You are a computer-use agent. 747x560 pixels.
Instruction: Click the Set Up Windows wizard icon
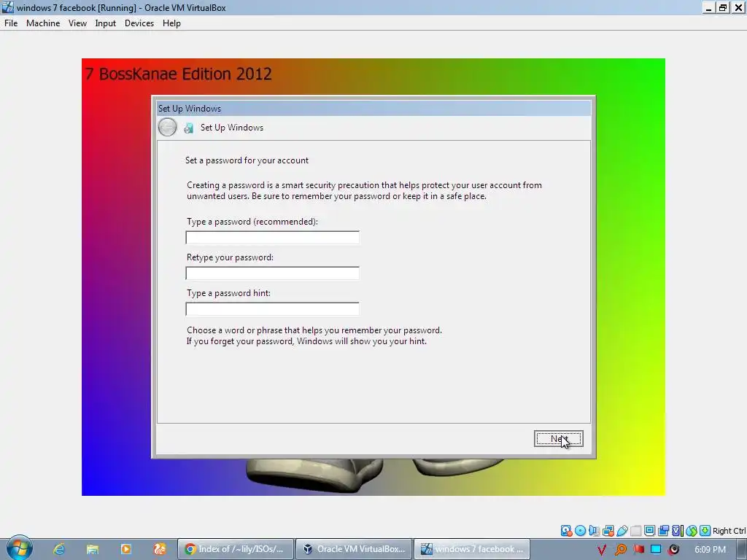[x=189, y=128]
